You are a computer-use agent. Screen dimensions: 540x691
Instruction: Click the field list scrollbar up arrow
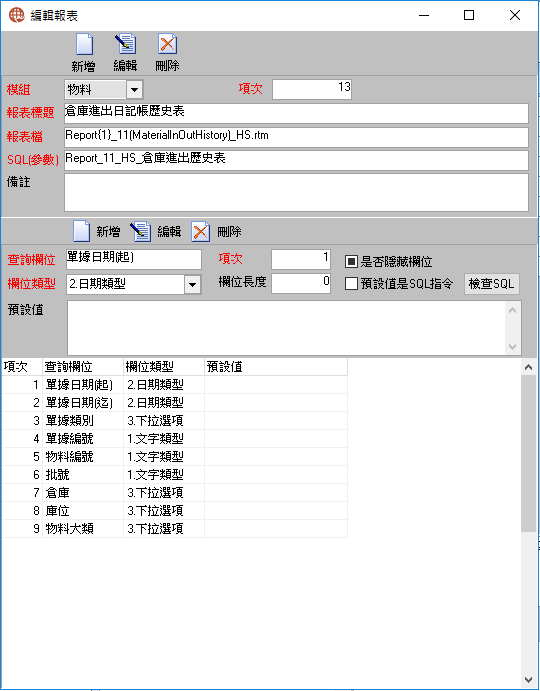[529, 367]
